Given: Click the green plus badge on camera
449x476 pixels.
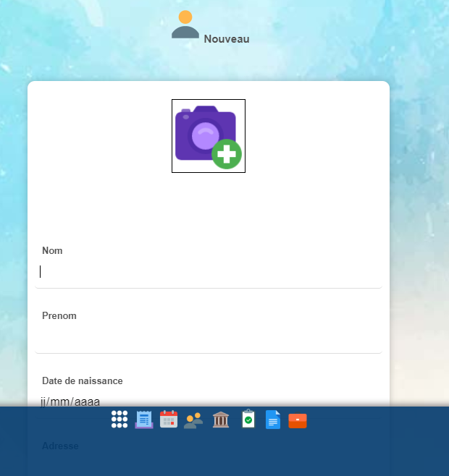Looking at the screenshot, I should [227, 153].
